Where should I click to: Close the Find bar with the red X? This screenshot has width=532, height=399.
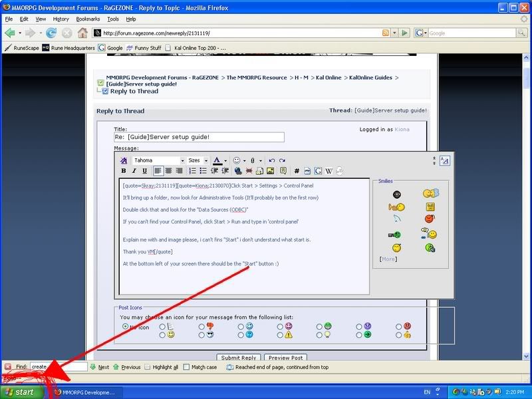[7, 366]
